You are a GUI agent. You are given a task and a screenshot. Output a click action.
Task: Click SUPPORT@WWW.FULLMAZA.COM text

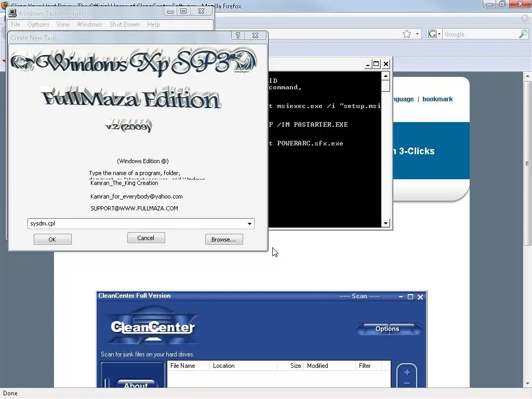(134, 208)
